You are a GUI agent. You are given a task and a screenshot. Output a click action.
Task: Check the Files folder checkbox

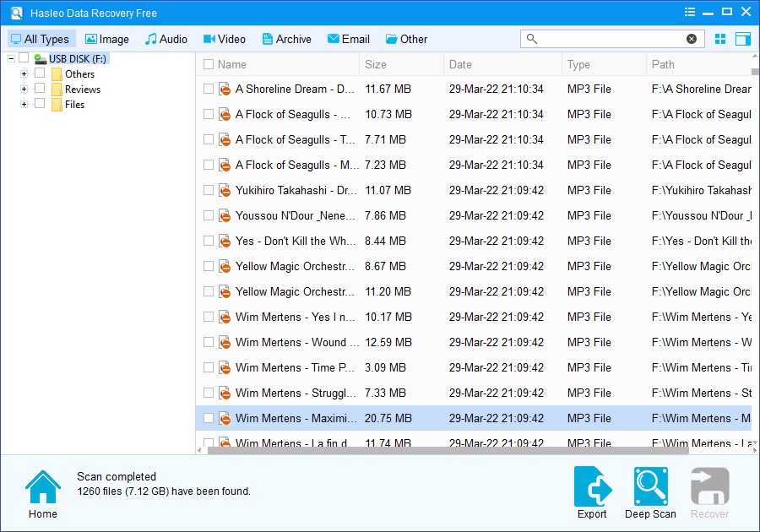coord(40,103)
